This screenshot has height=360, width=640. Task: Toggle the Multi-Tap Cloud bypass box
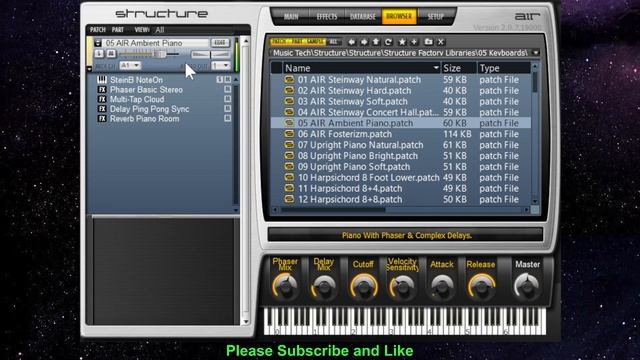227,99
